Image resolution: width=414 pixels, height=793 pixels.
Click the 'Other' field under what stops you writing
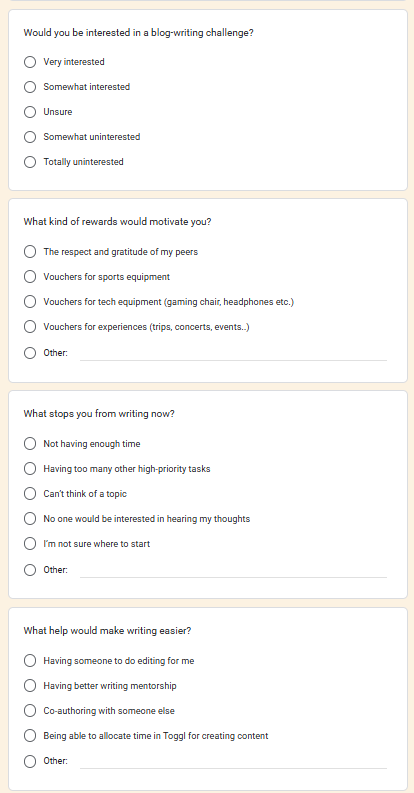point(233,570)
